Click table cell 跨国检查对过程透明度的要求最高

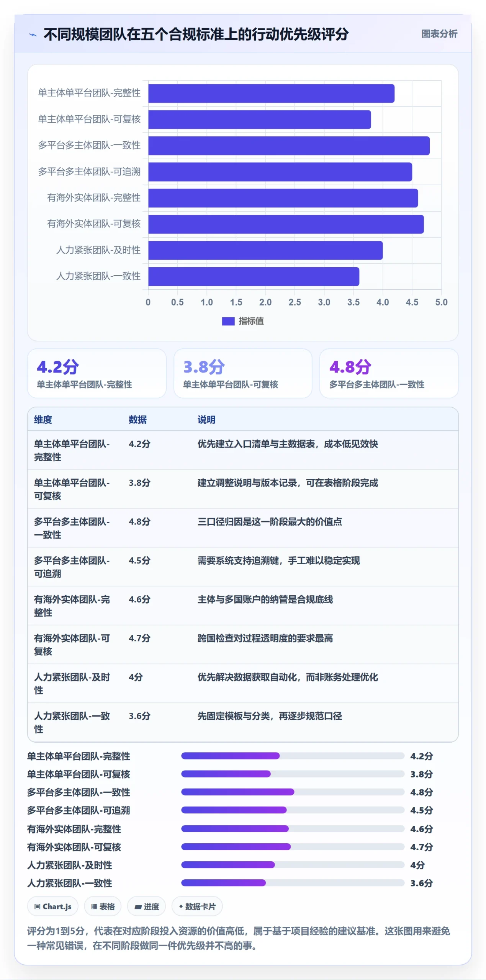[265, 638]
